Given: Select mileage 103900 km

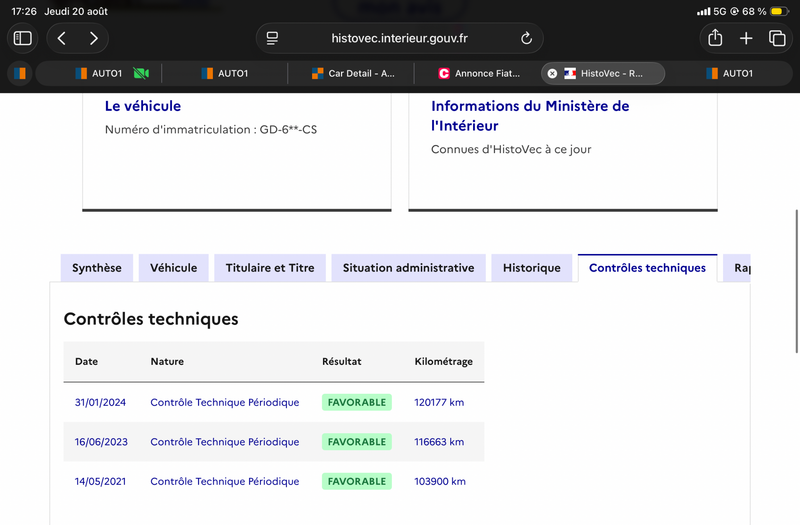Looking at the screenshot, I should 440,481.
